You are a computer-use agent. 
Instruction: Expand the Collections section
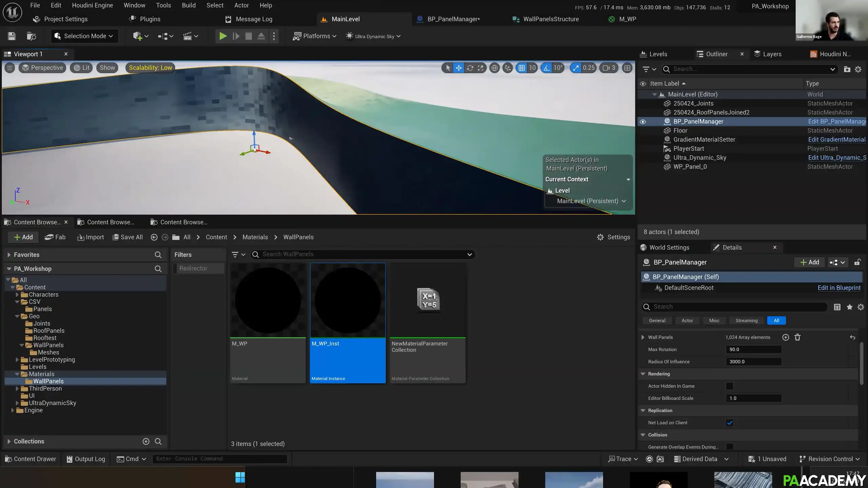9,442
